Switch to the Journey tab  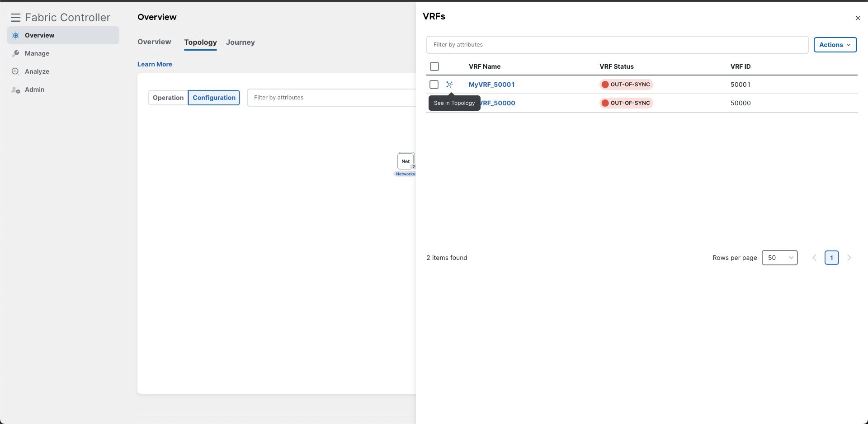(x=241, y=42)
